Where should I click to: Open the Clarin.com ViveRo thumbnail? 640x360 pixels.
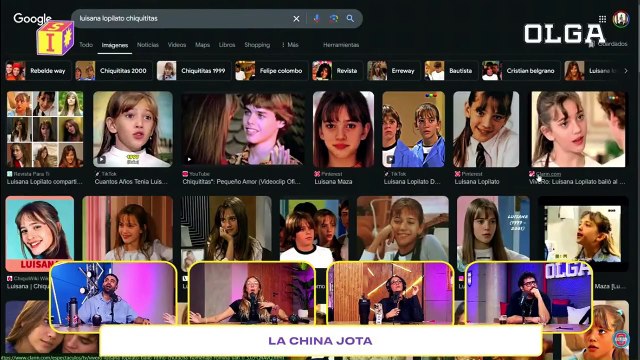pos(578,129)
